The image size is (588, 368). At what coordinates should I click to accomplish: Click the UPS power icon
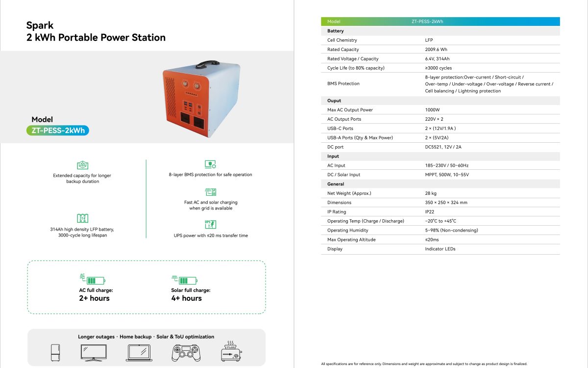[210, 225]
